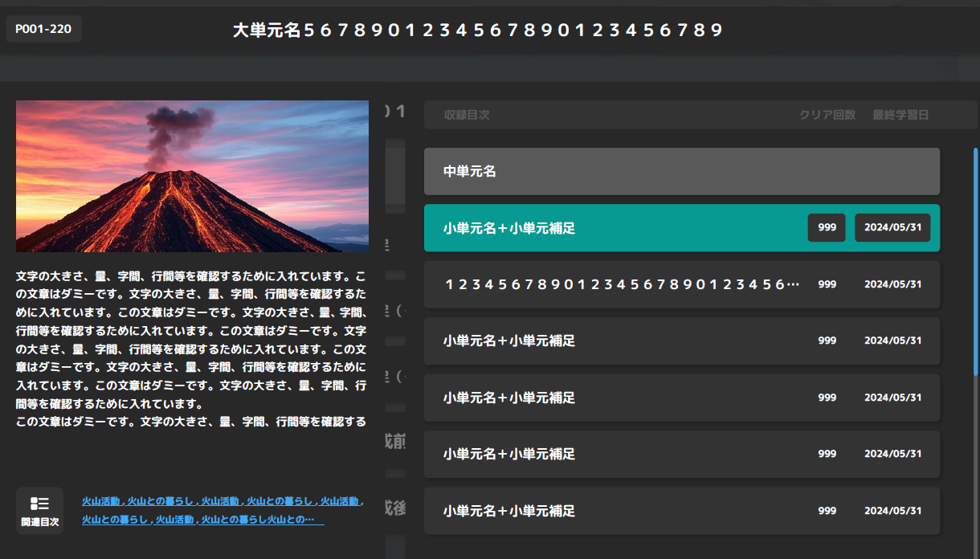980x559 pixels.
Task: Click the クリア回数 column header
Action: tap(827, 115)
